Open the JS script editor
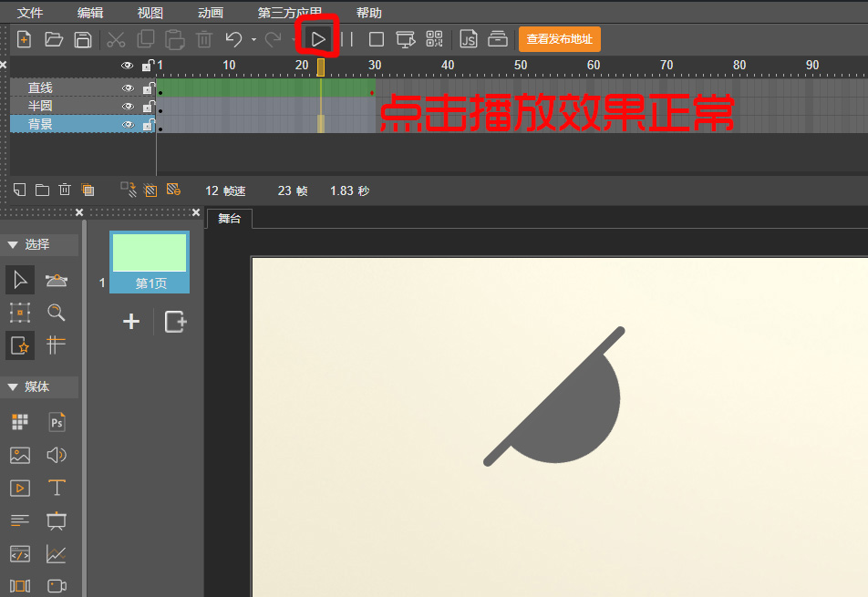The image size is (868, 597). [x=469, y=39]
